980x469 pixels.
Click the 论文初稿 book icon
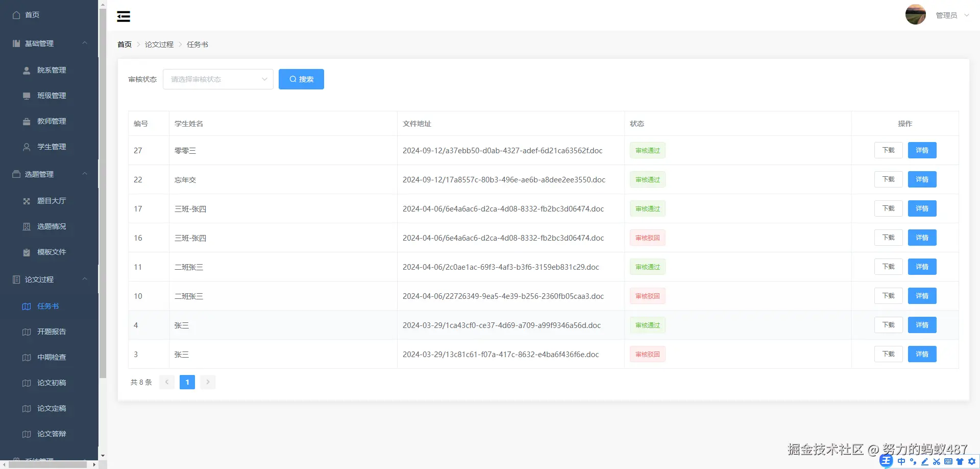coord(27,383)
